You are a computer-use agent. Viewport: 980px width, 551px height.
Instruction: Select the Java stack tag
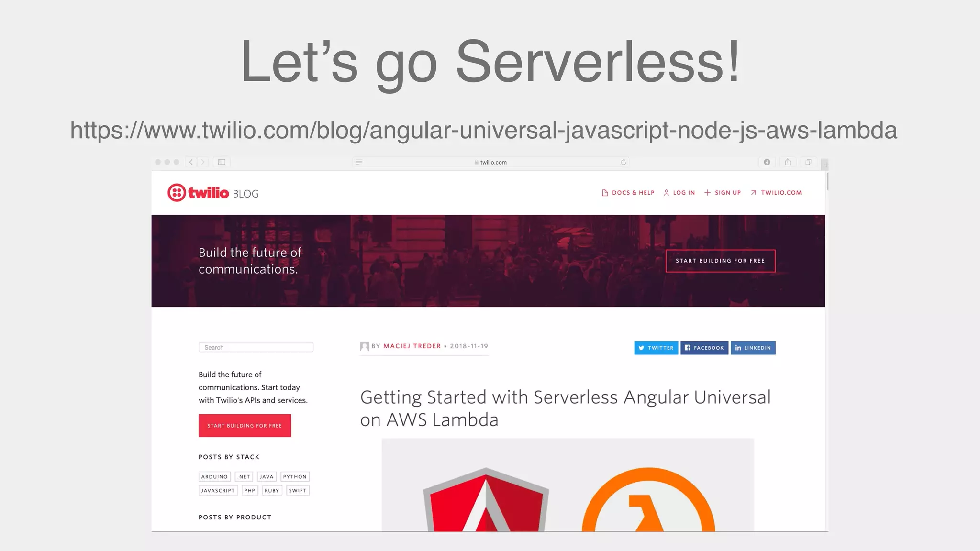coord(267,477)
